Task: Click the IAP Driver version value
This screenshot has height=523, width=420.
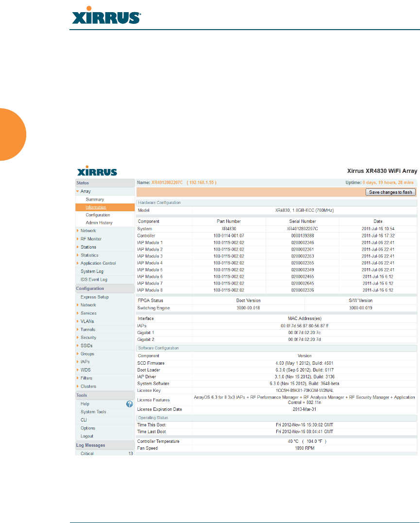Action: click(x=304, y=377)
